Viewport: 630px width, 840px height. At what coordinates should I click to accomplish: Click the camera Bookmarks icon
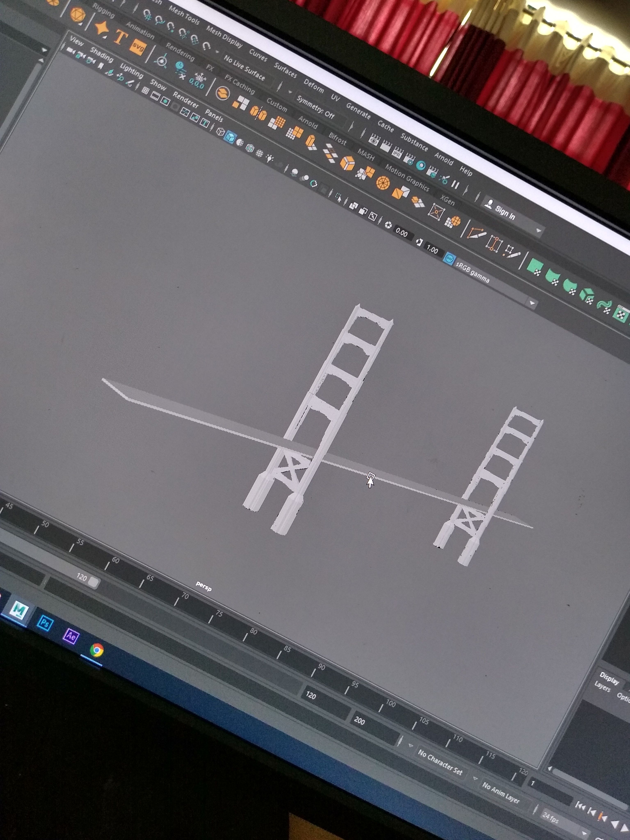100,65
